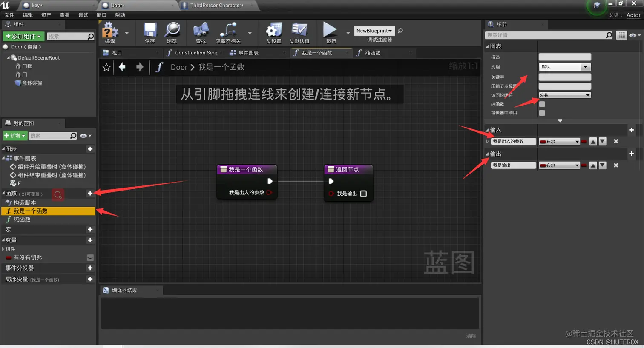Collapse the 函数 section
This screenshot has height=348, width=644.
click(x=3, y=193)
